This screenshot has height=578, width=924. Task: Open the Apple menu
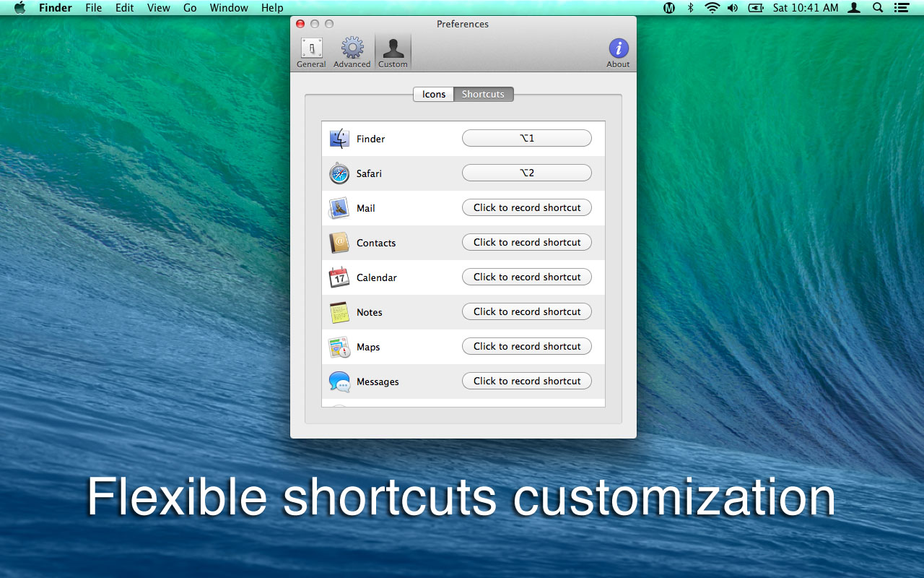(19, 8)
